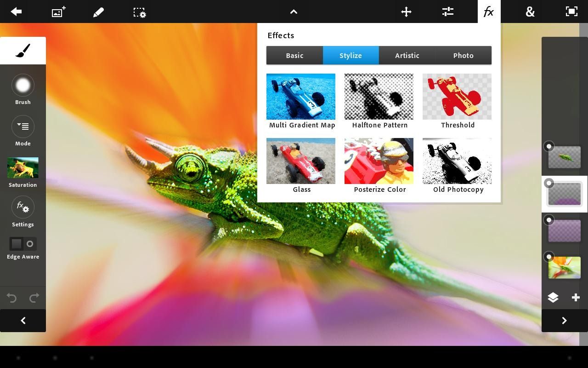Collapse the left tool sidebar
The height and width of the screenshot is (368, 588).
tap(23, 320)
